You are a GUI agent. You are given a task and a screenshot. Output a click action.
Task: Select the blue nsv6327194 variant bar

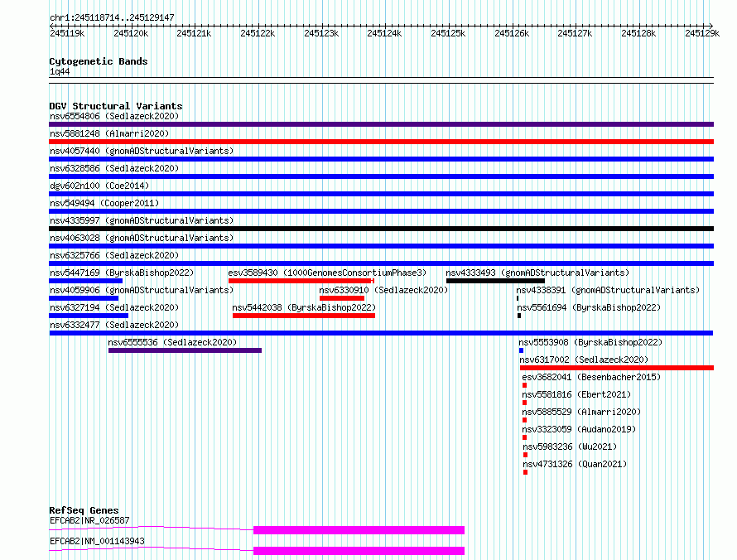[x=89, y=316]
